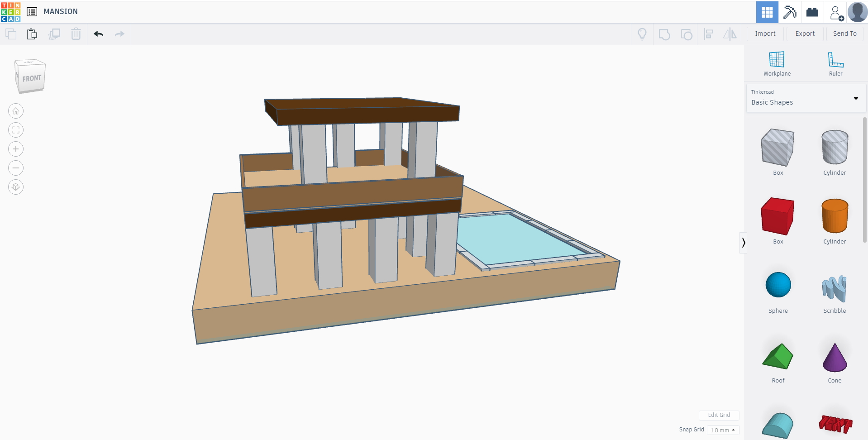Select the Ruler tool
Viewport: 868px width, 440px height.
(835, 62)
